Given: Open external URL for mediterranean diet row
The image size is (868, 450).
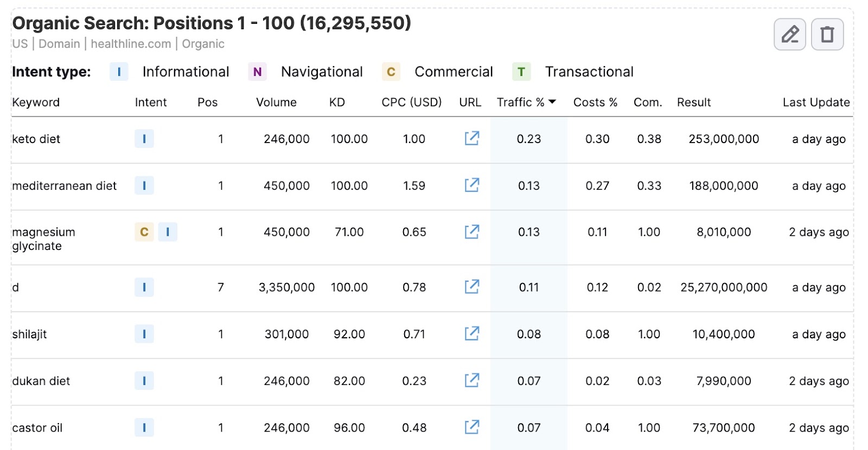Looking at the screenshot, I should (471, 185).
